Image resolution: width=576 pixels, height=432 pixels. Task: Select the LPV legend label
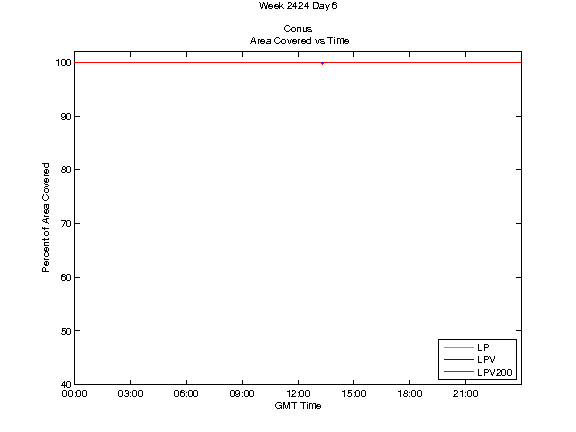pos(486,360)
